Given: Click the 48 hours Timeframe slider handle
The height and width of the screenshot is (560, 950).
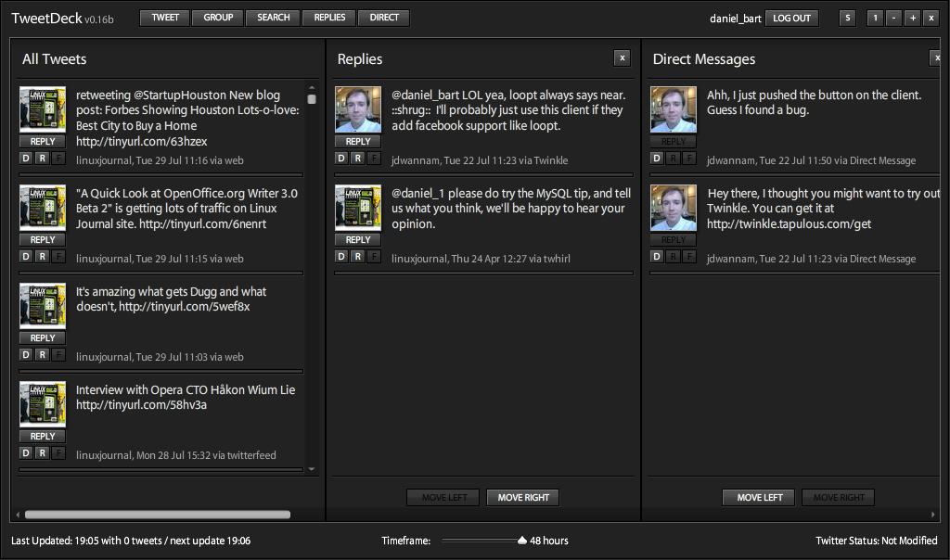Looking at the screenshot, I should pos(522,540).
